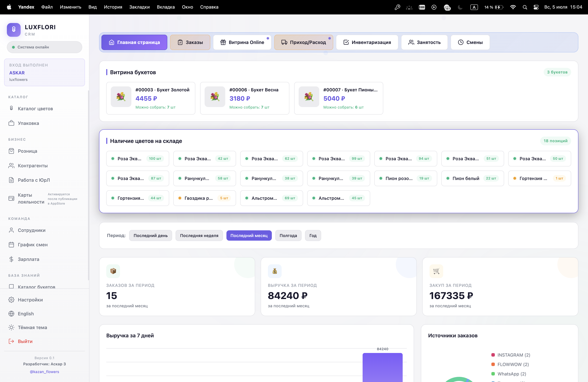The height and width of the screenshot is (382, 588).
Task: Switch language to English
Action: click(x=26, y=313)
